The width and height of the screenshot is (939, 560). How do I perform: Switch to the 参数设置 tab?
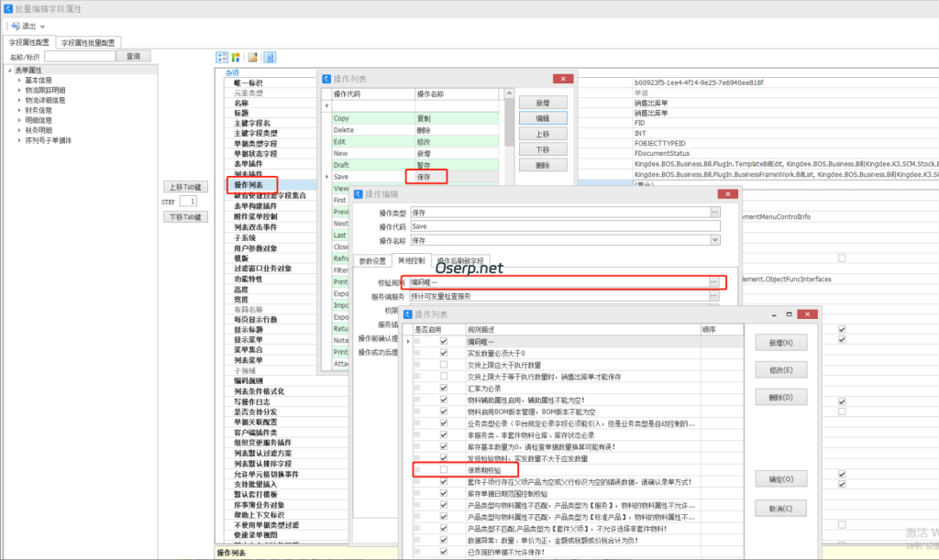point(374,259)
